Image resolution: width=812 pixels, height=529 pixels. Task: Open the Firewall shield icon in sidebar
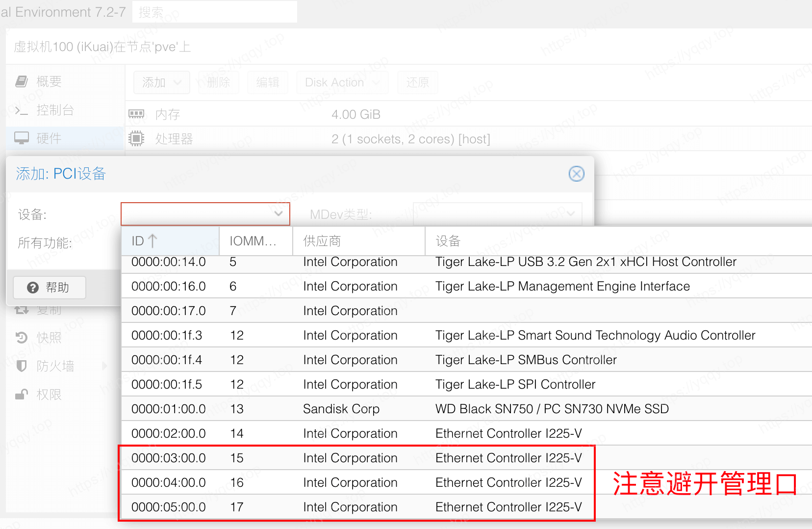point(21,366)
